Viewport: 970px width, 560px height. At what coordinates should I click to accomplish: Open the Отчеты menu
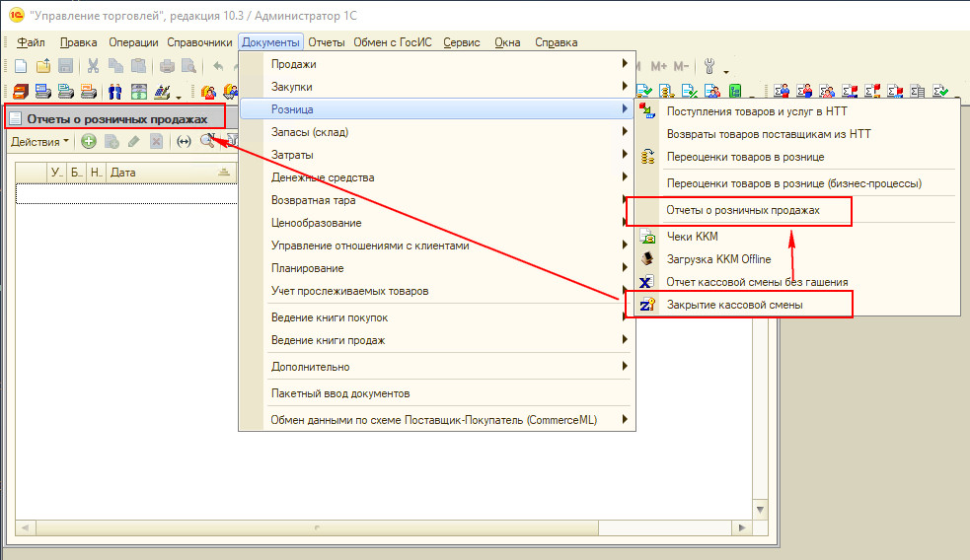point(326,42)
